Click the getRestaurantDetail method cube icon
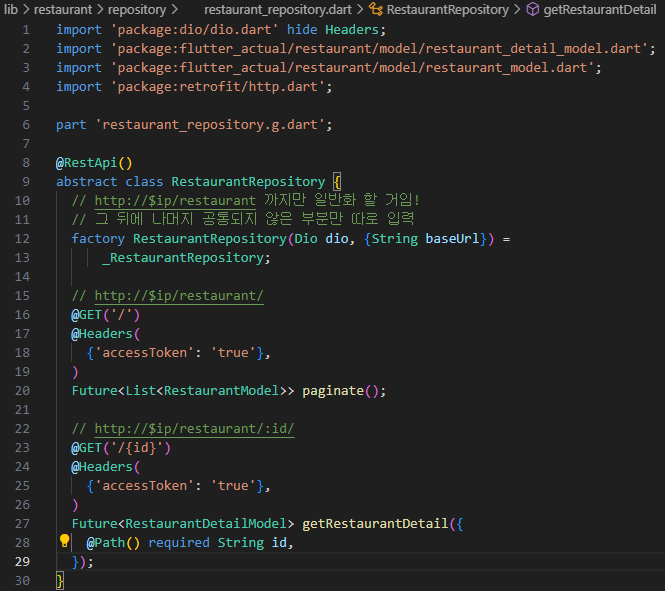The image size is (665, 591). click(533, 9)
